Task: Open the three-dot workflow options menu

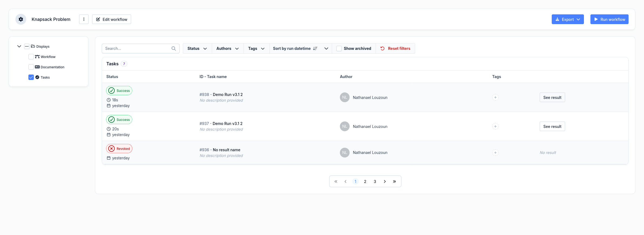Action: [84, 19]
